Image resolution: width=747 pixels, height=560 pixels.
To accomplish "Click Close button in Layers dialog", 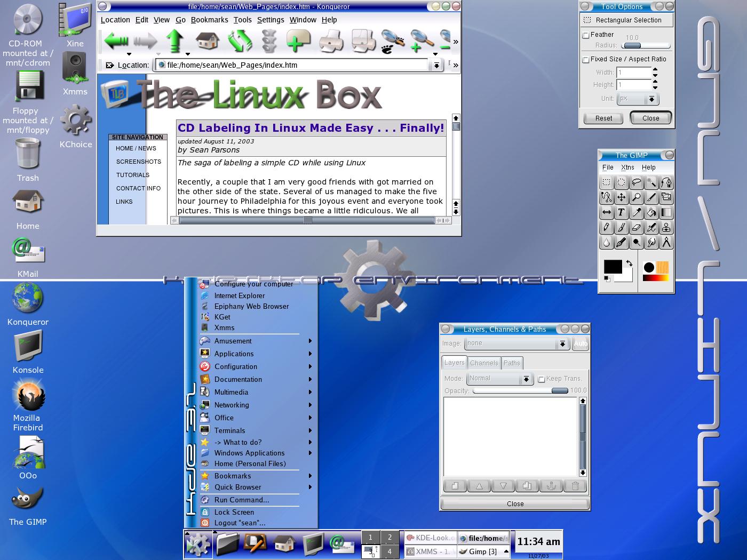I will 515,503.
